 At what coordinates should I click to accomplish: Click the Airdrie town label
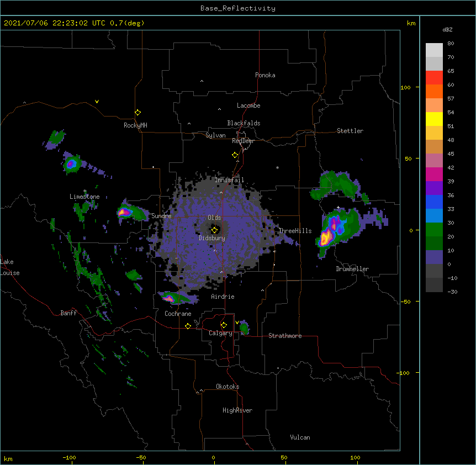(223, 297)
